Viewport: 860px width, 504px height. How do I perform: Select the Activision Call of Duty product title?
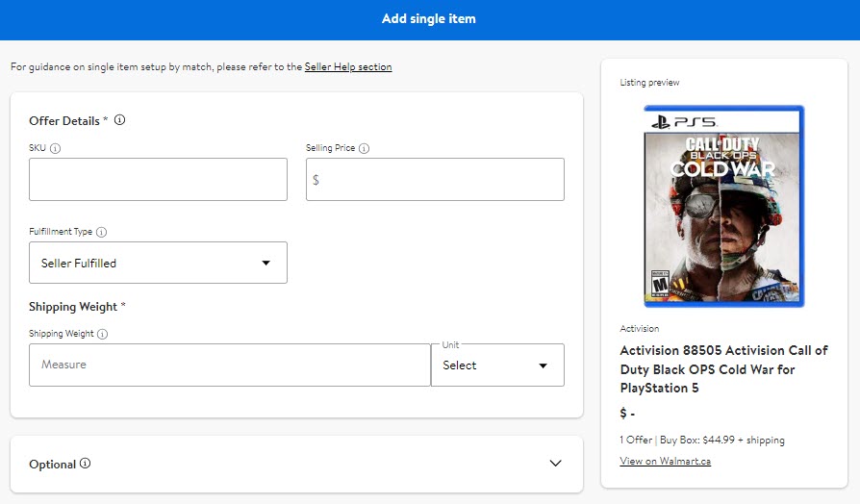(x=724, y=369)
